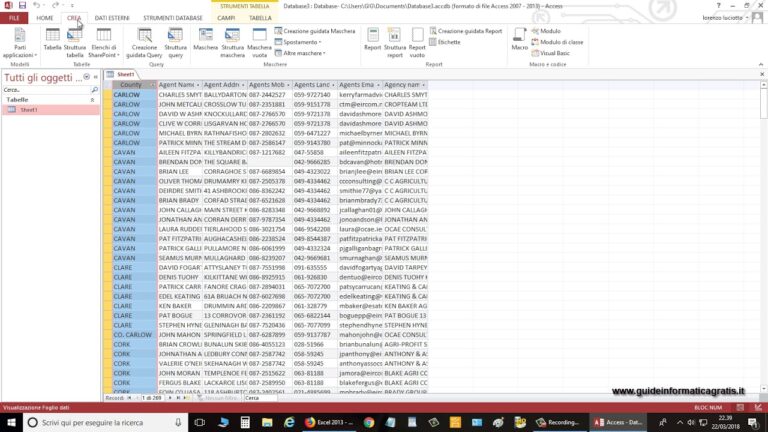Expand Parti applicazioni dropdown

(x=20, y=43)
